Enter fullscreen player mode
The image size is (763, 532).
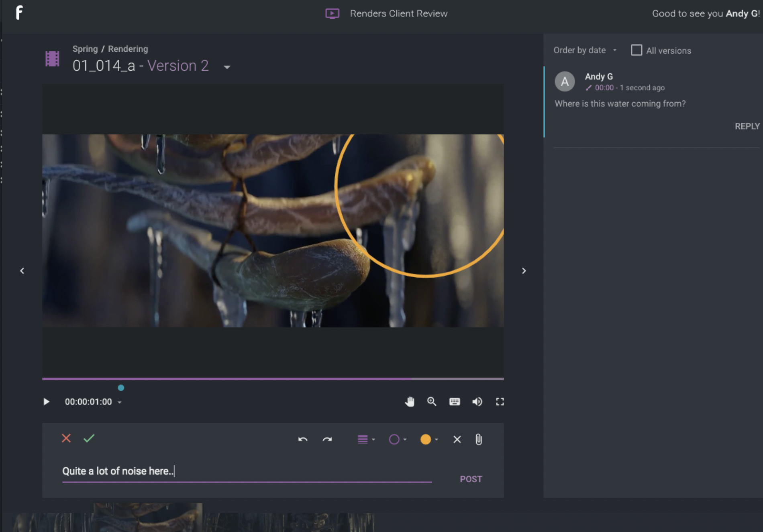pos(500,402)
